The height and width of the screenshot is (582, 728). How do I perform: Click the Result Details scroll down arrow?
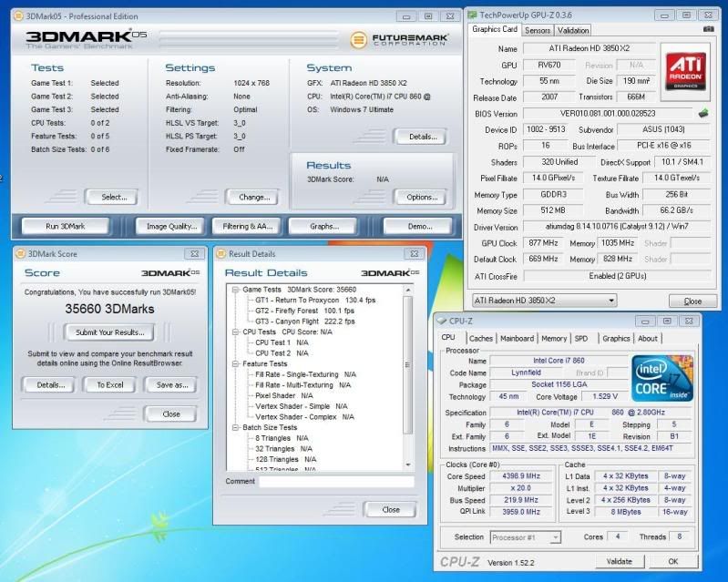click(408, 465)
